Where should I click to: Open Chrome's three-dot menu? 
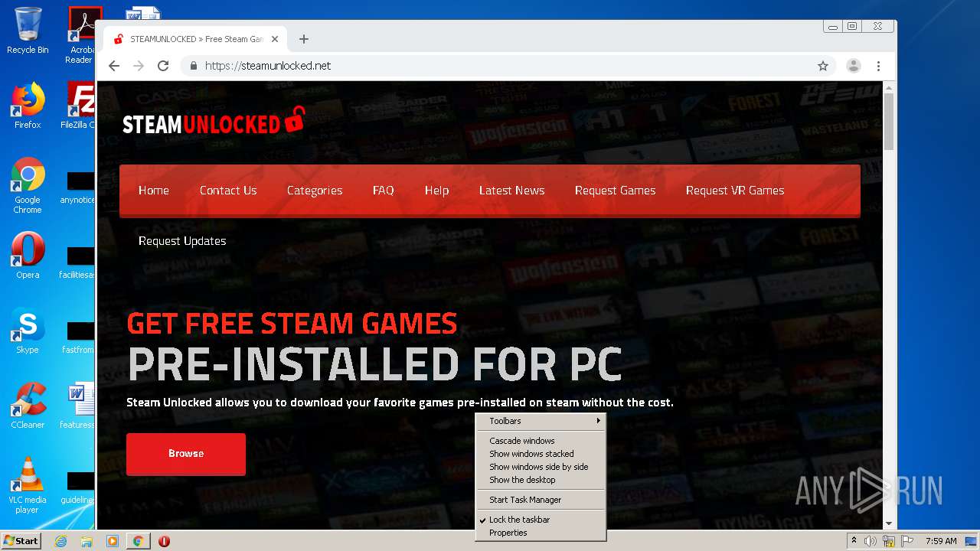[878, 66]
